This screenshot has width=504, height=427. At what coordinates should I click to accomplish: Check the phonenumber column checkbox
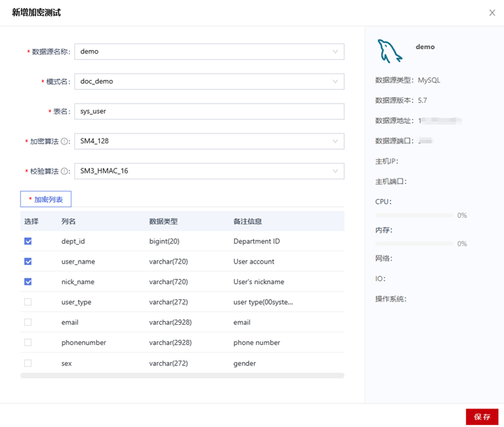(28, 343)
